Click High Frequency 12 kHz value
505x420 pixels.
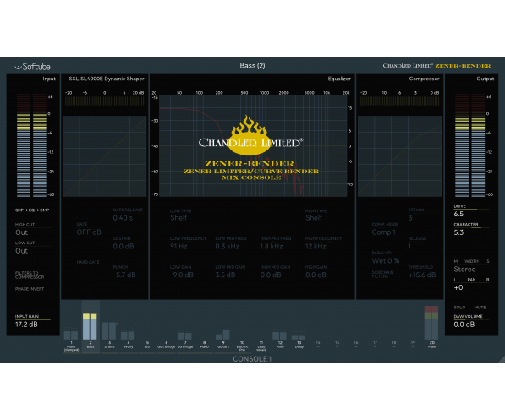tap(316, 247)
